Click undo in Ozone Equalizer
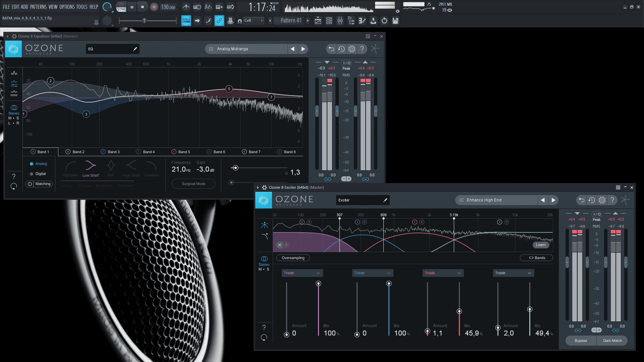Viewport: 644px width, 362px height. point(331,49)
